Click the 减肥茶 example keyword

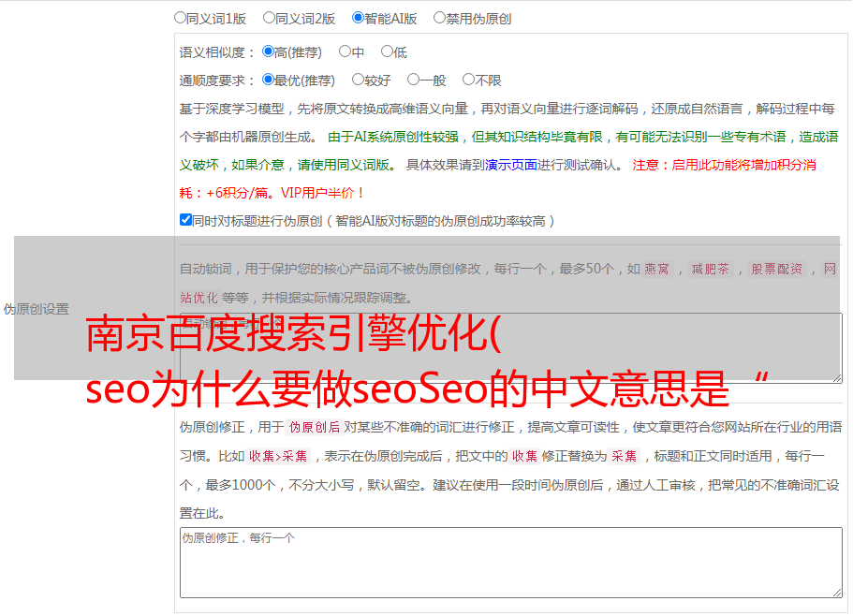click(x=710, y=269)
